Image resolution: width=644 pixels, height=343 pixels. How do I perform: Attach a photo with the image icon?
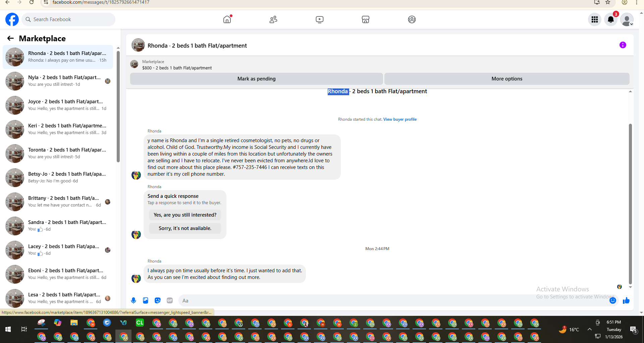click(146, 300)
